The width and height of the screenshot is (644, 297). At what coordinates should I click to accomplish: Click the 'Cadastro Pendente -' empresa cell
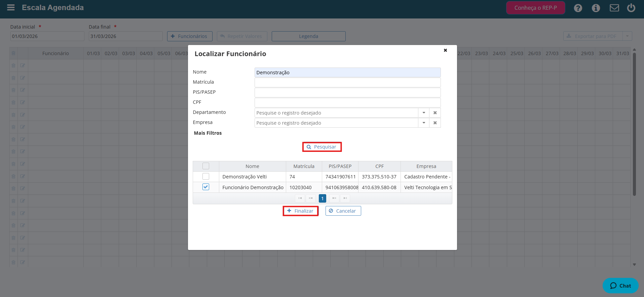(427, 177)
